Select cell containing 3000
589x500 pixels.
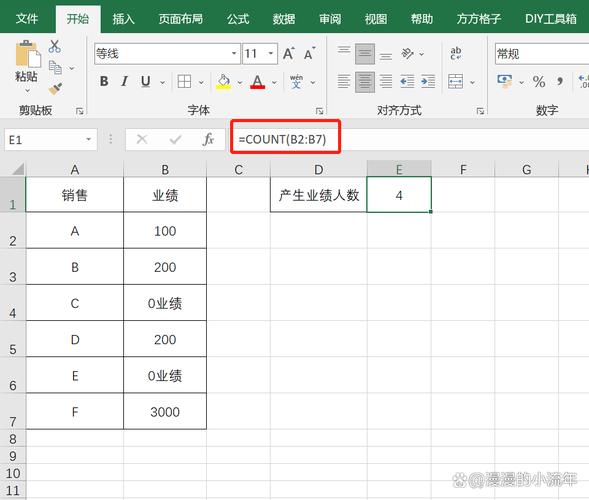165,412
